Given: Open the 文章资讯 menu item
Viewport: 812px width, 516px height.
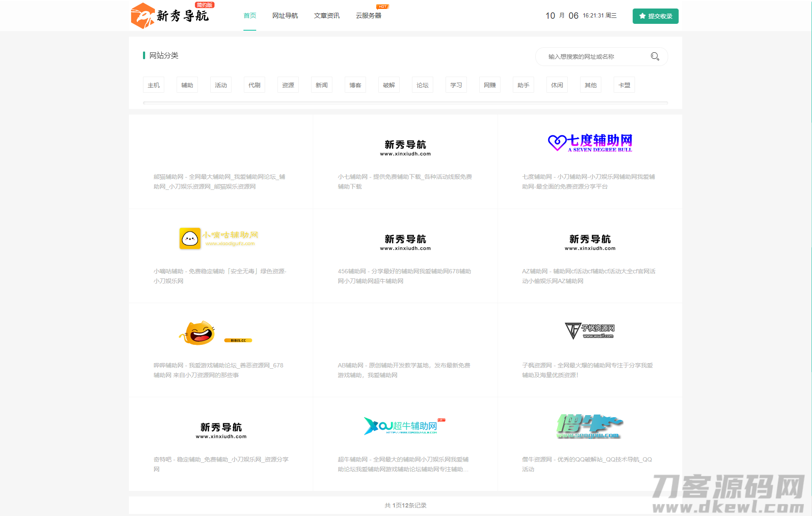Looking at the screenshot, I should point(327,16).
